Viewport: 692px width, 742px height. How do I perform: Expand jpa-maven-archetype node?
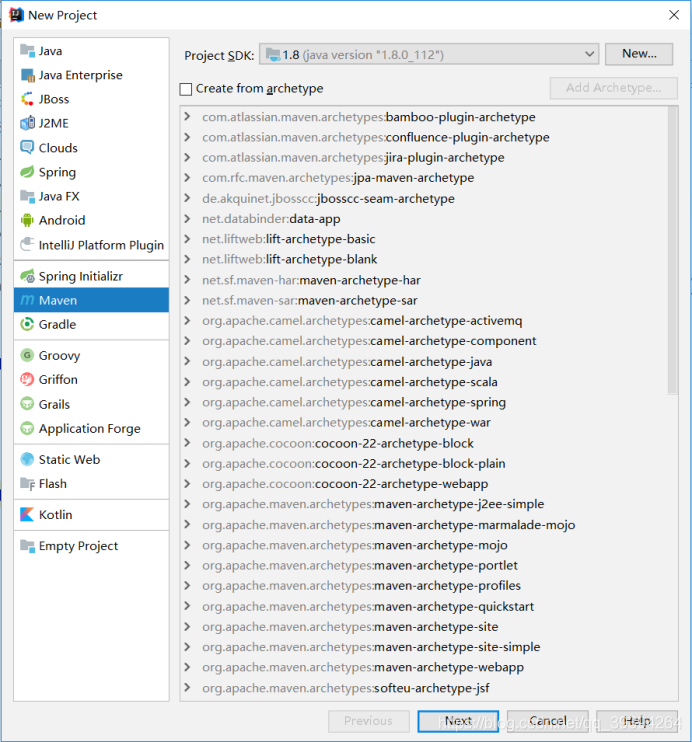click(x=187, y=177)
